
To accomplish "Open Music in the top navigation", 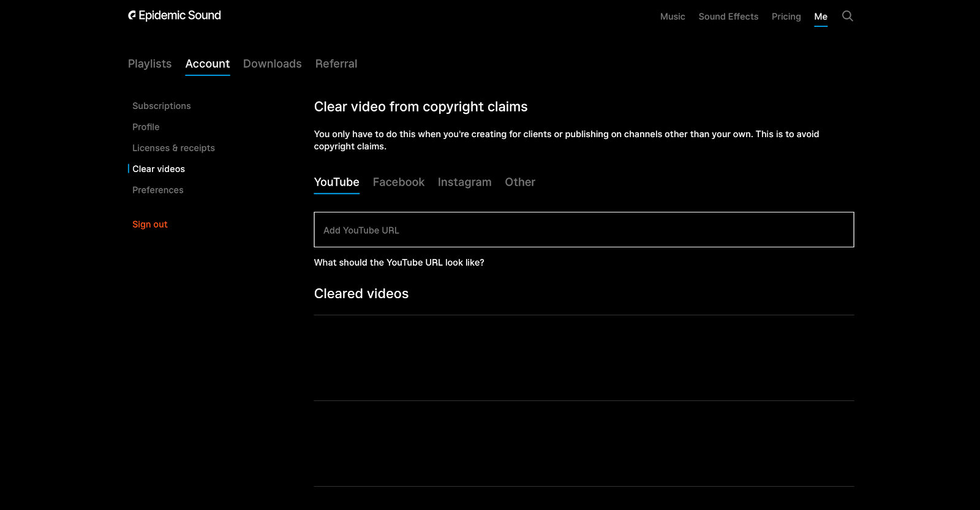I will pyautogui.click(x=672, y=17).
